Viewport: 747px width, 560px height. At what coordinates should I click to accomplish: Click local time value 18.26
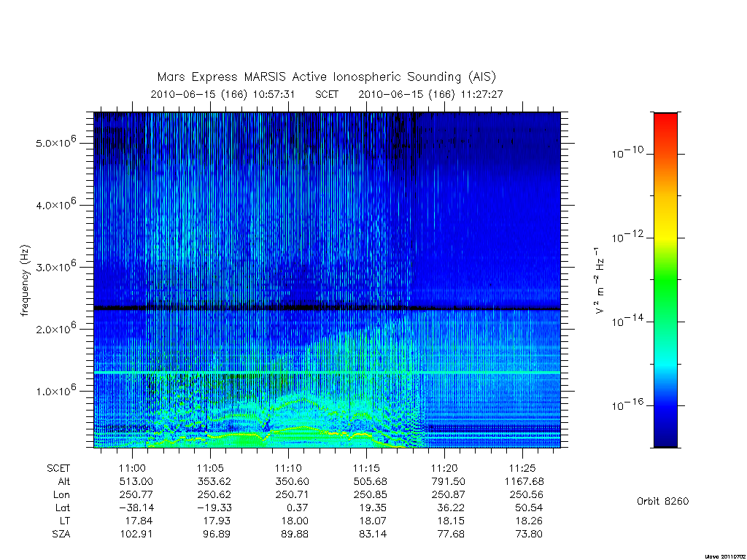530,521
